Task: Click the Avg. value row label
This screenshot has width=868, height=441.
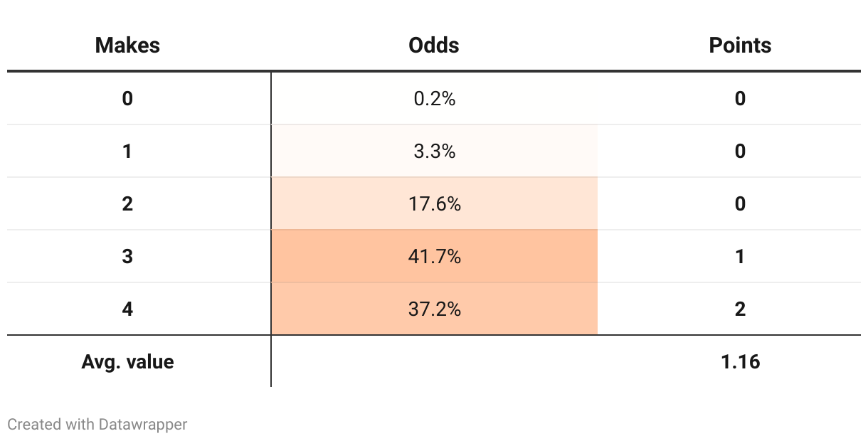Action: (x=127, y=361)
